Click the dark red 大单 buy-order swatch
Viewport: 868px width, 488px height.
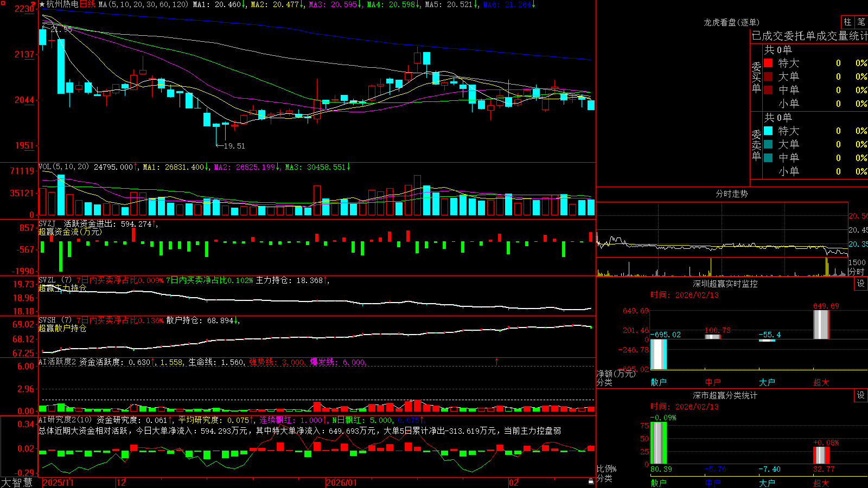point(768,76)
